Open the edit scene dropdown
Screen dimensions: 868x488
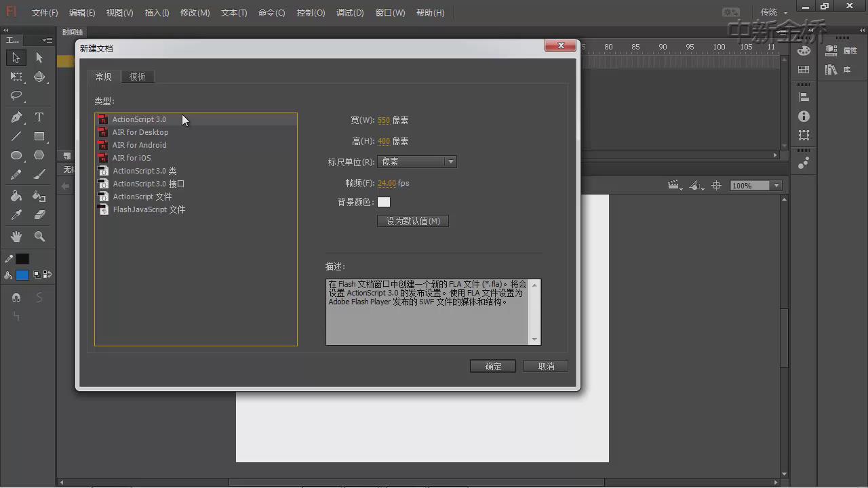point(675,185)
